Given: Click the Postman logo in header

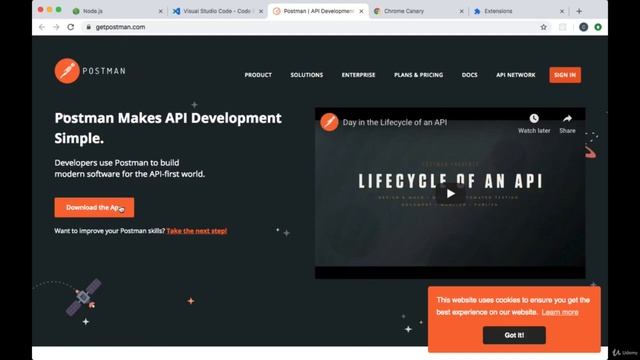Looking at the screenshot, I should 90,71.
